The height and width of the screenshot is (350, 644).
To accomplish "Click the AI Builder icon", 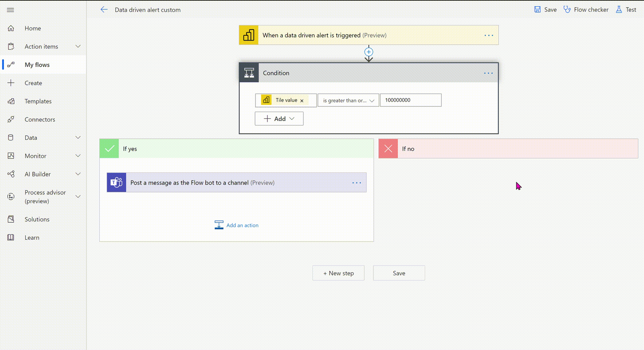I will [11, 174].
